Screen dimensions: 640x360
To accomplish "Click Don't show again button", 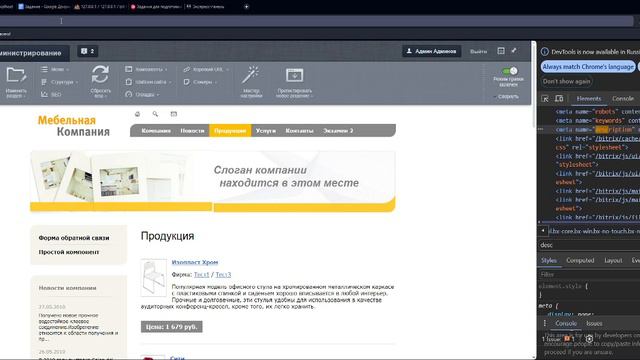I will 567,81.
